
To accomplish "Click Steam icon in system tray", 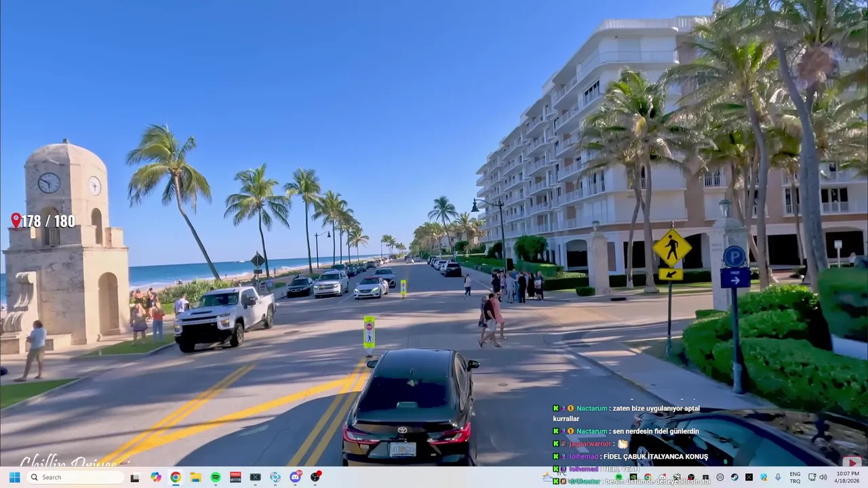I will tap(734, 477).
